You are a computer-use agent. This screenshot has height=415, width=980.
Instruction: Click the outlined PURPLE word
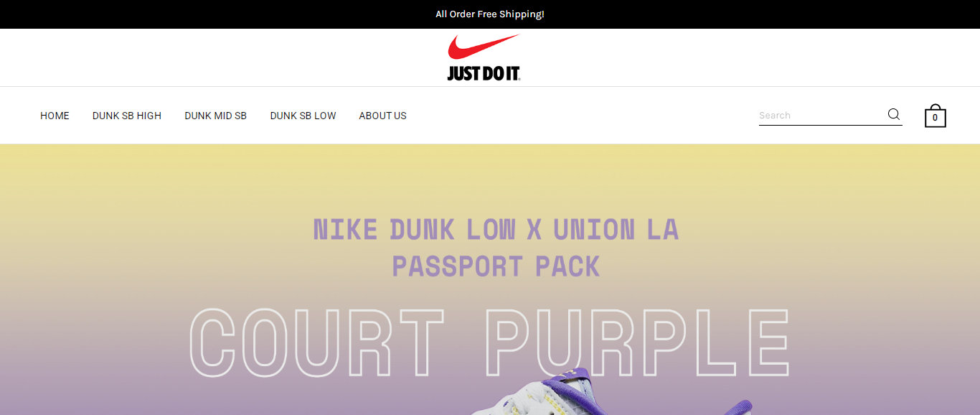[x=637, y=342]
